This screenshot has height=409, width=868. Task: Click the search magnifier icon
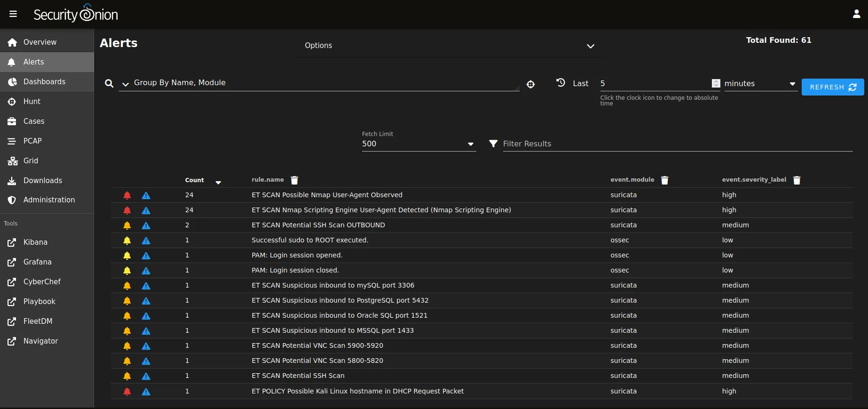click(109, 83)
